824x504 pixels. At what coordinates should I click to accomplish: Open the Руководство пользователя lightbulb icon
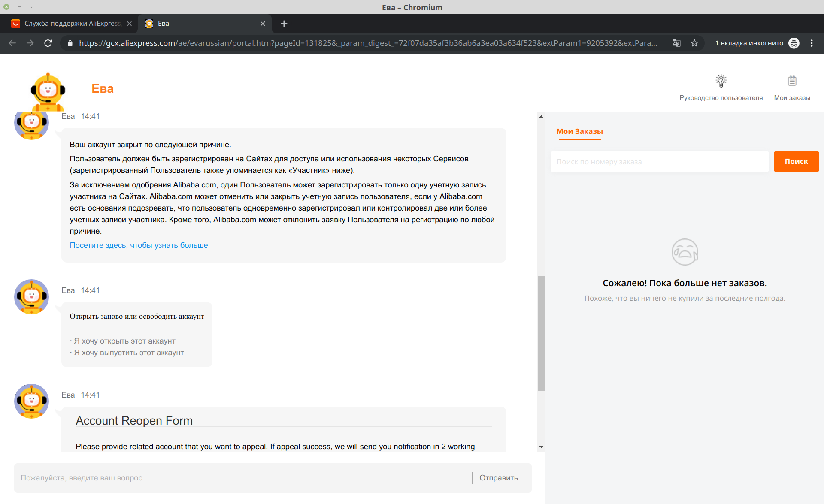pyautogui.click(x=721, y=81)
